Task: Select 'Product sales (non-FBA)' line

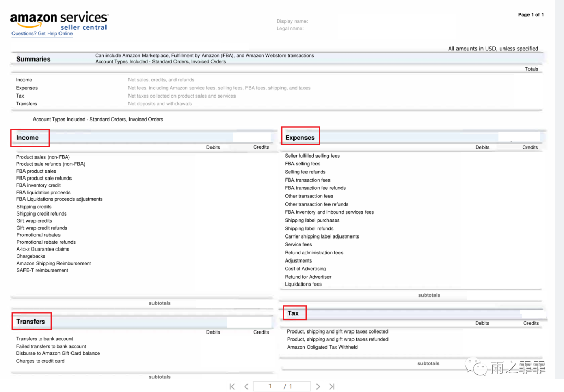Action: tap(43, 157)
